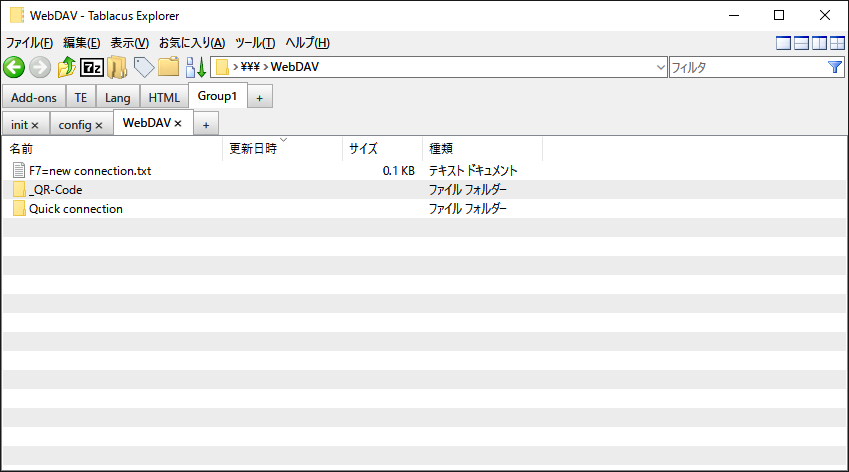This screenshot has width=849, height=472.
Task: Select the Quick connection folder name
Action: 76,208
